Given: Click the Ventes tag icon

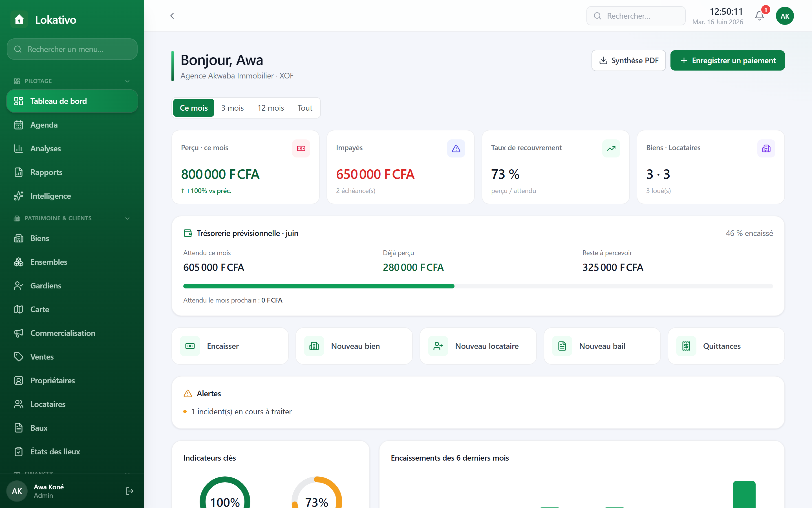Looking at the screenshot, I should click(18, 356).
